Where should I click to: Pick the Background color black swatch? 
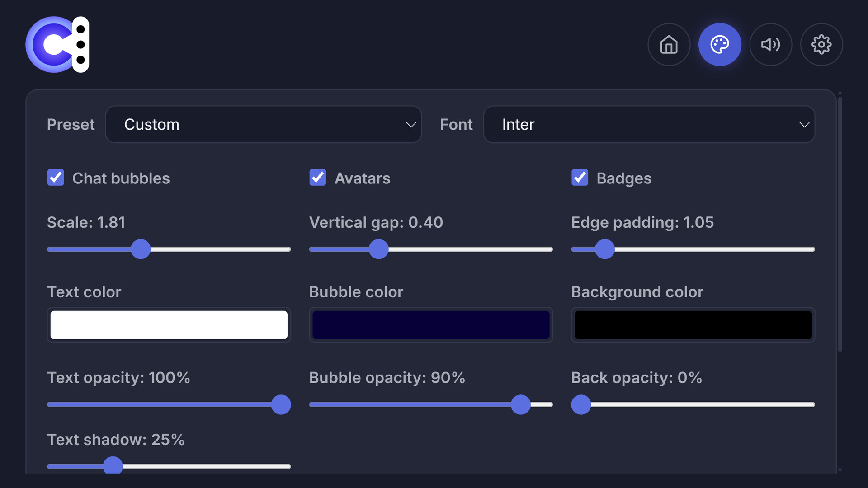[x=693, y=325]
